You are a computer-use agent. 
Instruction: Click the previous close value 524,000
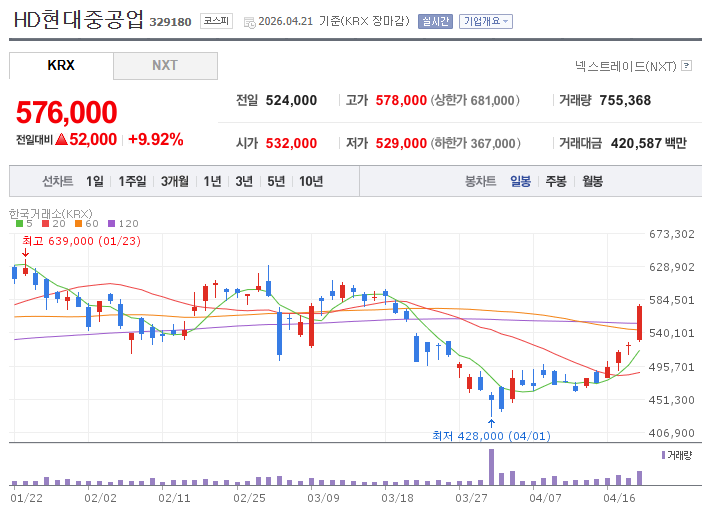(x=291, y=100)
